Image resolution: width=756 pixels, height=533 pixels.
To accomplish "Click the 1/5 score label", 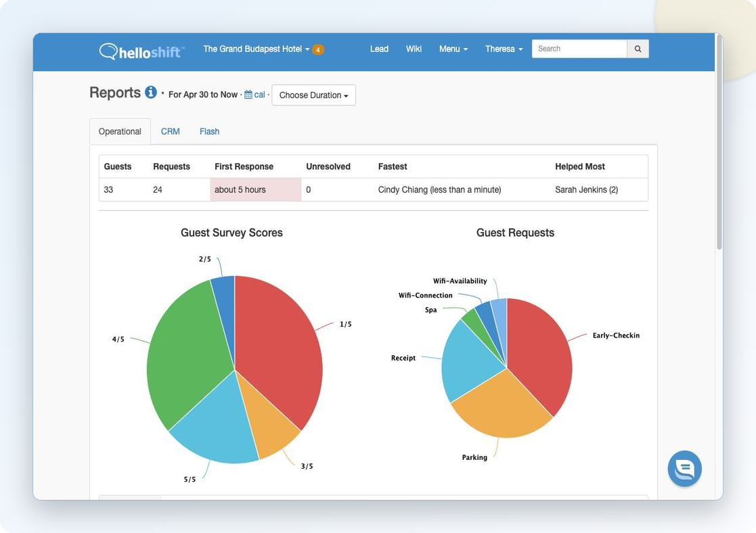I will click(x=346, y=324).
